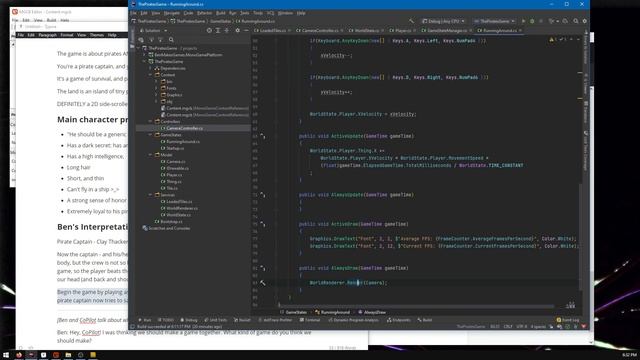Close the GameStateManager.cs editor tab
This screenshot has width=640, height=360.
pos(470,31)
